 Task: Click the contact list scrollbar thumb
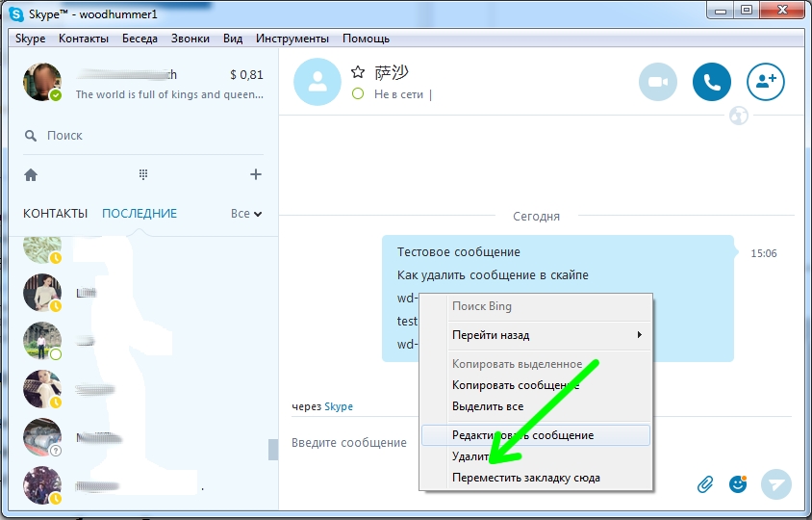click(x=273, y=450)
